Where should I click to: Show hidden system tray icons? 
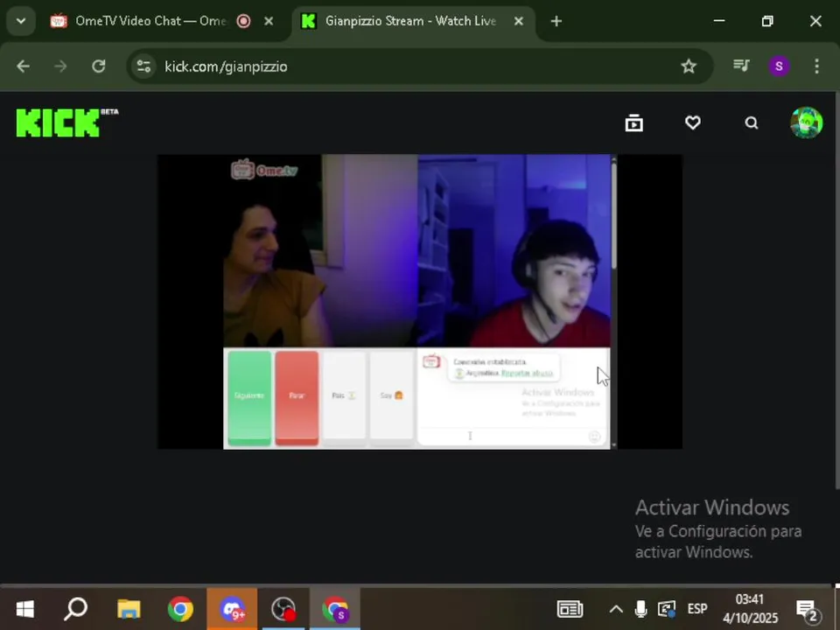pos(616,609)
